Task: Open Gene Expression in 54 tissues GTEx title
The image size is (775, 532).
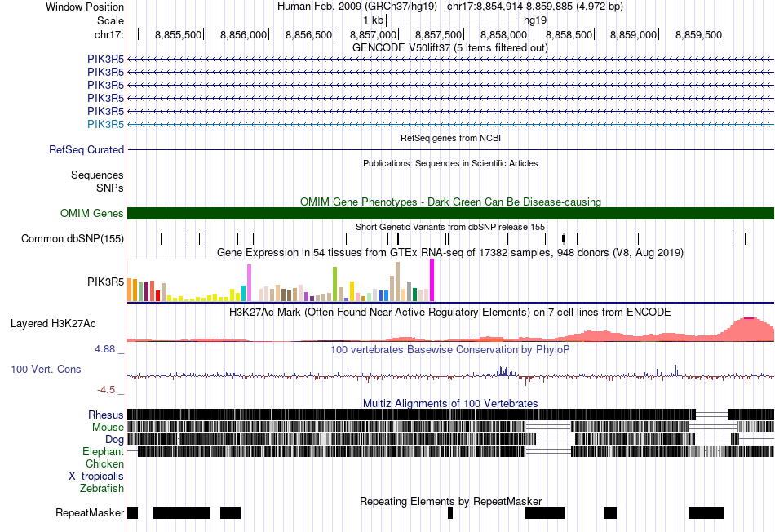Action: 450,253
